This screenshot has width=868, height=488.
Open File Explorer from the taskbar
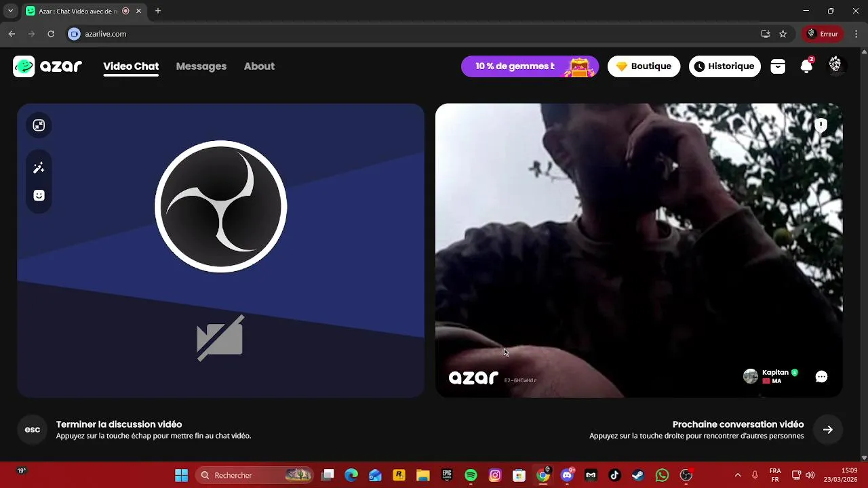pyautogui.click(x=423, y=475)
